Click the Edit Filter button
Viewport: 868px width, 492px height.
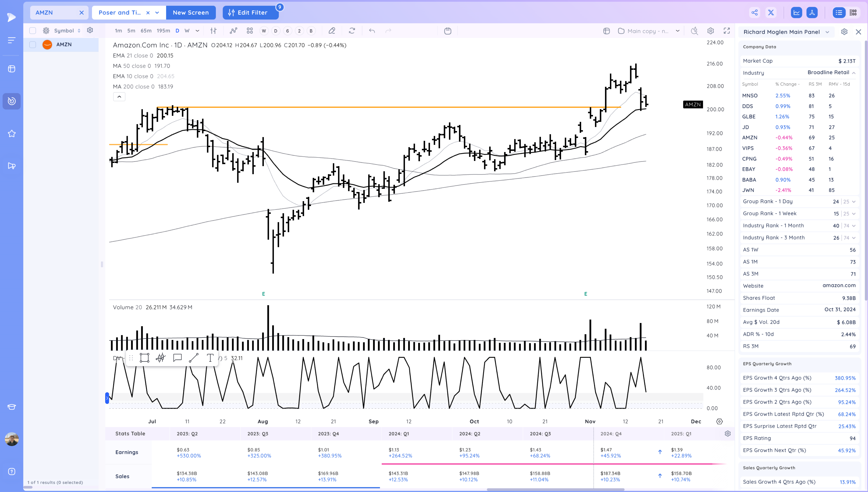click(250, 13)
